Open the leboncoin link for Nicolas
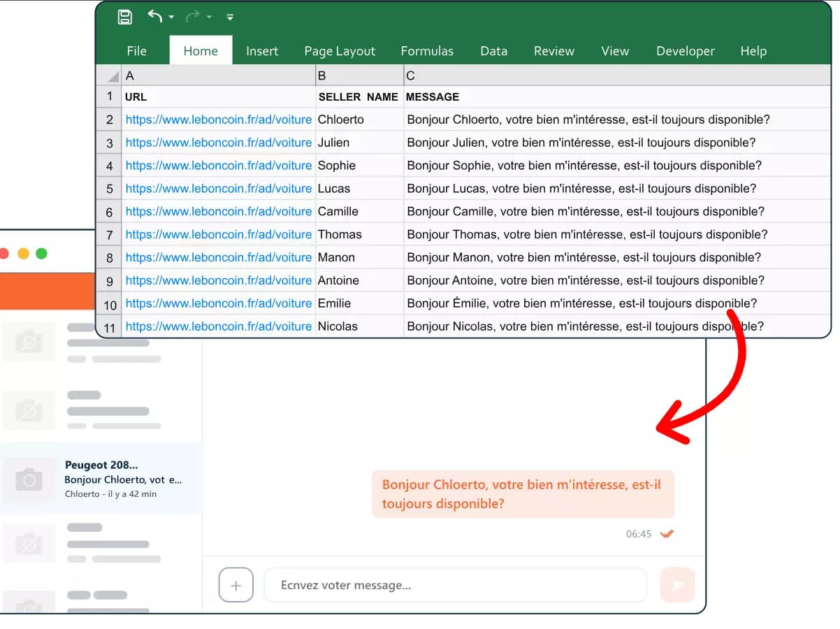Image resolution: width=840 pixels, height=629 pixels. pyautogui.click(x=218, y=326)
